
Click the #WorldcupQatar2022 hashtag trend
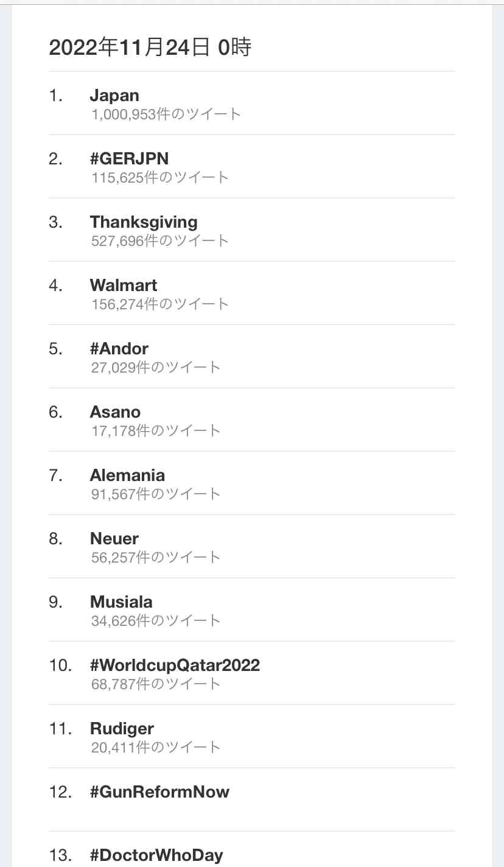click(x=175, y=665)
